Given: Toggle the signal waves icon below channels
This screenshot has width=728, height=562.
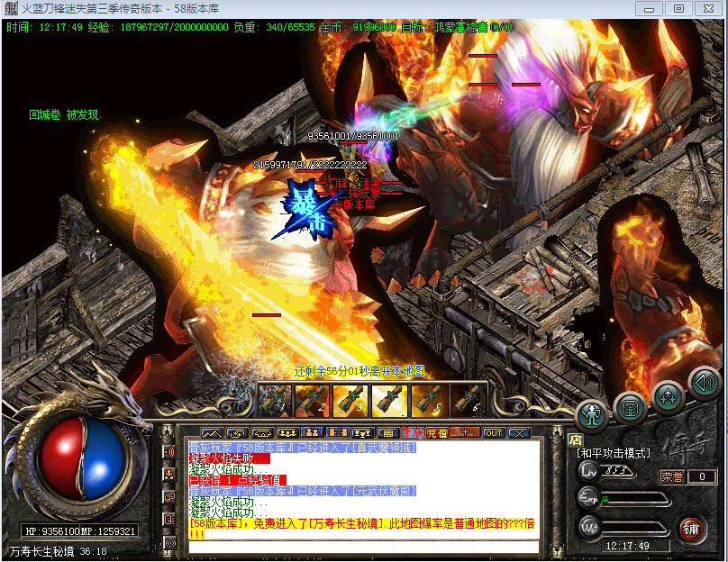Looking at the screenshot, I should [x=170, y=542].
